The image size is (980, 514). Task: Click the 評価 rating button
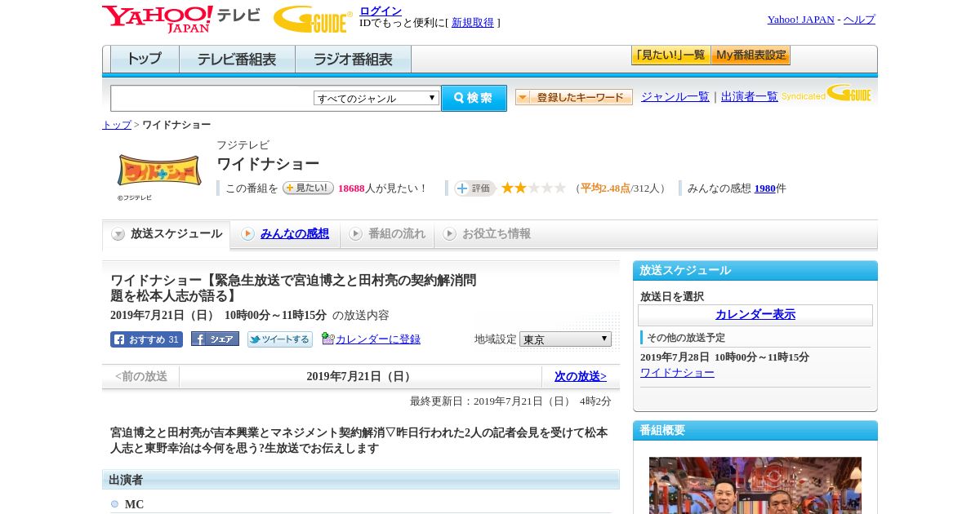pyautogui.click(x=474, y=188)
